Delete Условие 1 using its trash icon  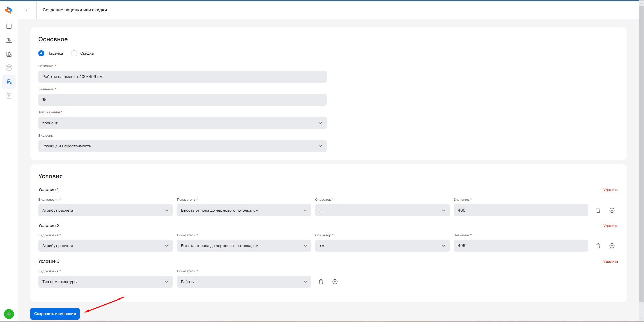[598, 210]
